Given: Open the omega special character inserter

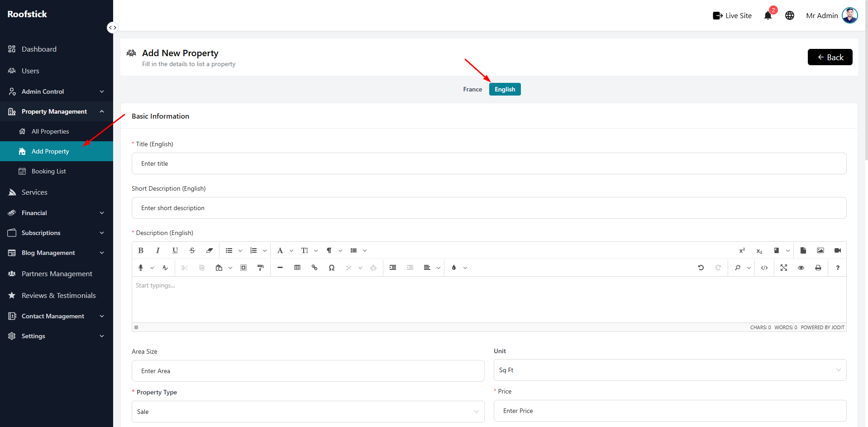Looking at the screenshot, I should click(x=332, y=268).
